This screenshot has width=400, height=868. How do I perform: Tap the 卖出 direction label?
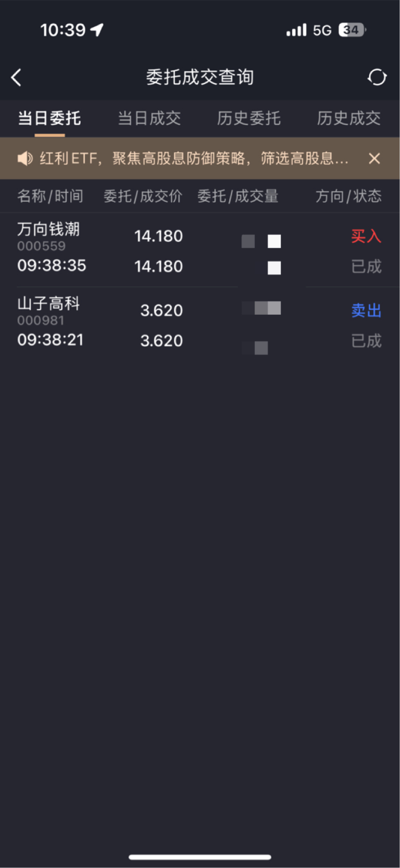[x=366, y=311]
